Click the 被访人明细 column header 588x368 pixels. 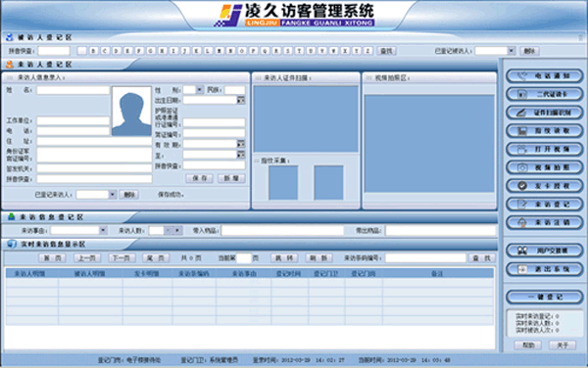click(90, 274)
